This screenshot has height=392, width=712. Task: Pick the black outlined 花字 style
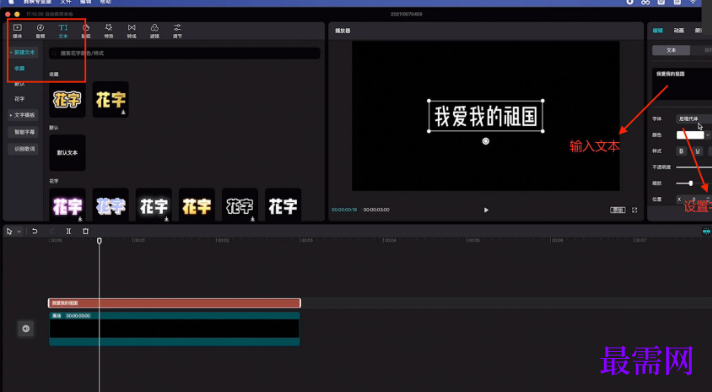240,206
